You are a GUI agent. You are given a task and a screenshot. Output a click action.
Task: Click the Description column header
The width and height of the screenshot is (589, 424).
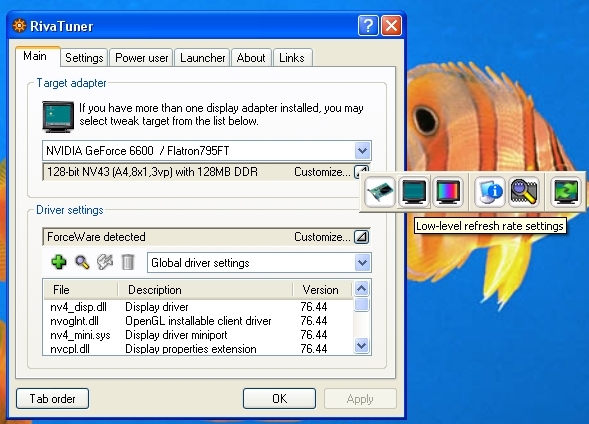click(x=205, y=290)
